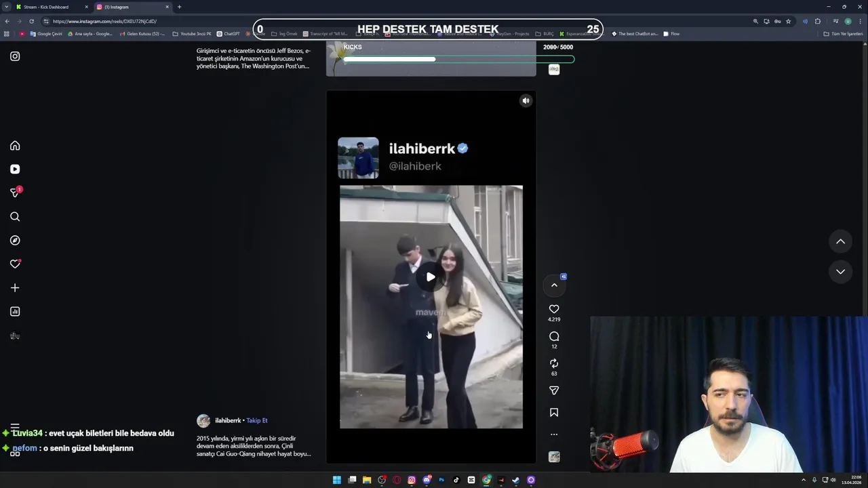Go to the previous reel with up arrow
This screenshot has width=868, height=488.
840,241
